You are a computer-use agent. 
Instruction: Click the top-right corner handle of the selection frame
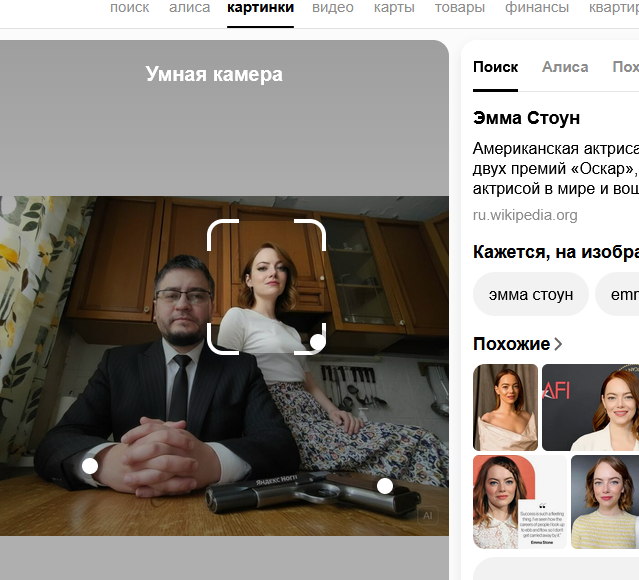(x=316, y=229)
